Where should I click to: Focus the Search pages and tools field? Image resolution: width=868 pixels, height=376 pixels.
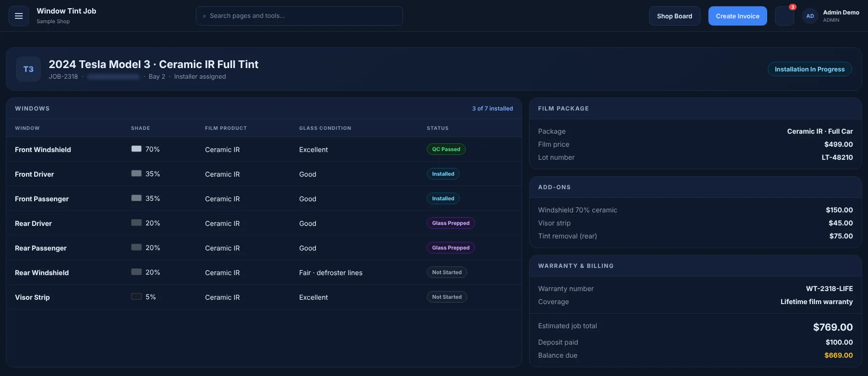pos(299,16)
